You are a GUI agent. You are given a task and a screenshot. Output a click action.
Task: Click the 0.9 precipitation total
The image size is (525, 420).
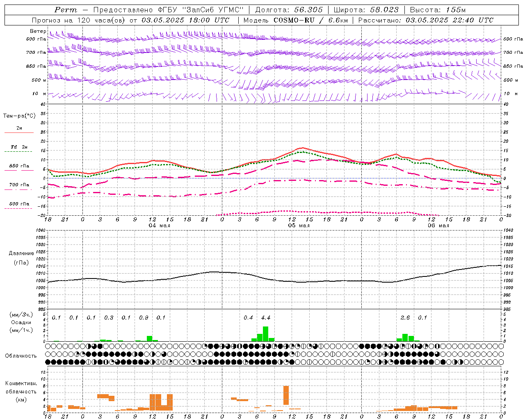tap(144, 317)
